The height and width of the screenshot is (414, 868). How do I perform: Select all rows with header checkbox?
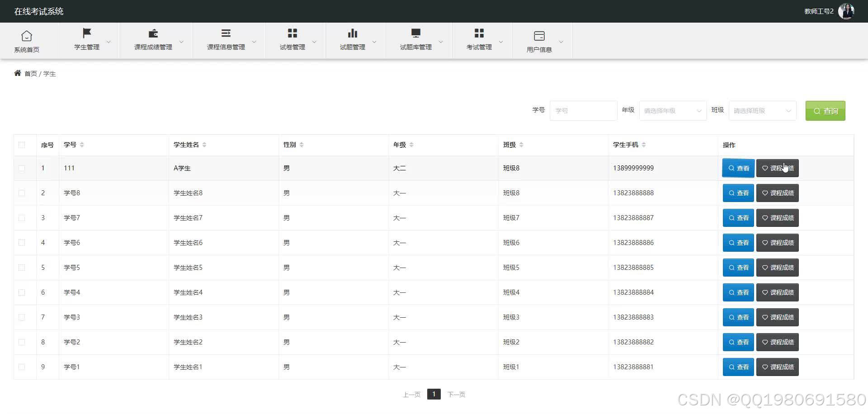click(22, 145)
